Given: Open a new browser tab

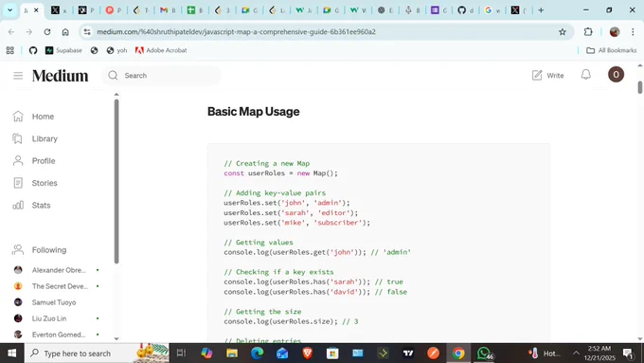Looking at the screenshot, I should click(x=541, y=9).
